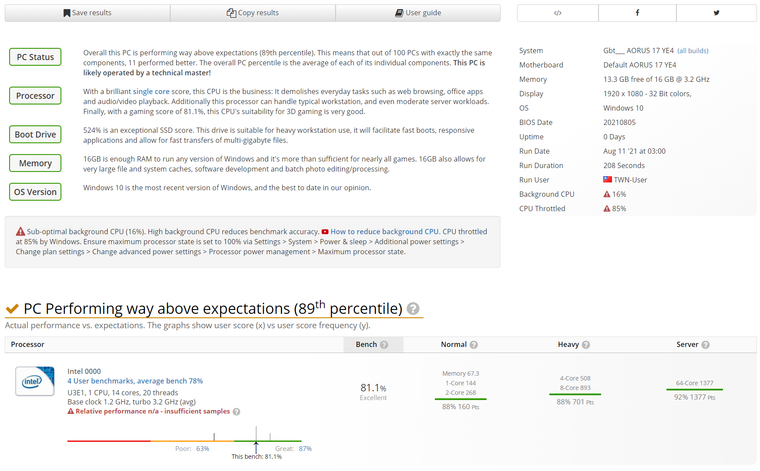The image size is (760, 471).
Task: Click the warning icon beside Background CPU 16%
Action: point(607,194)
